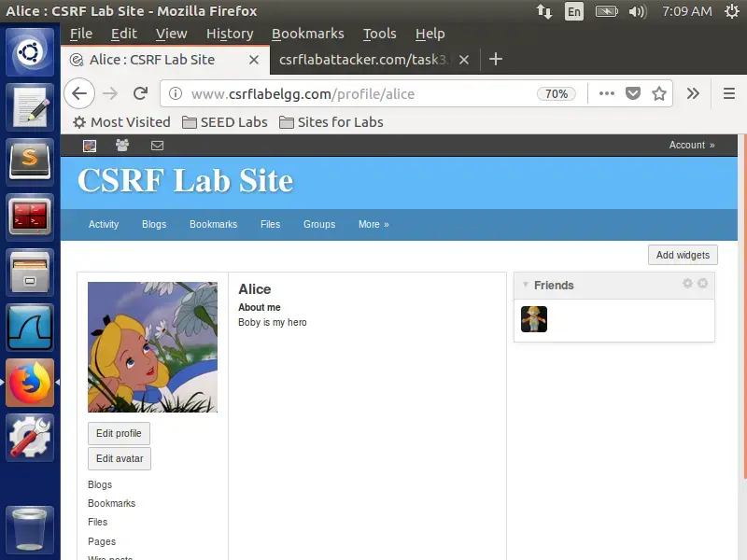This screenshot has width=747, height=560.
Task: Open the friend avatar in Friends widget
Action: (534, 319)
